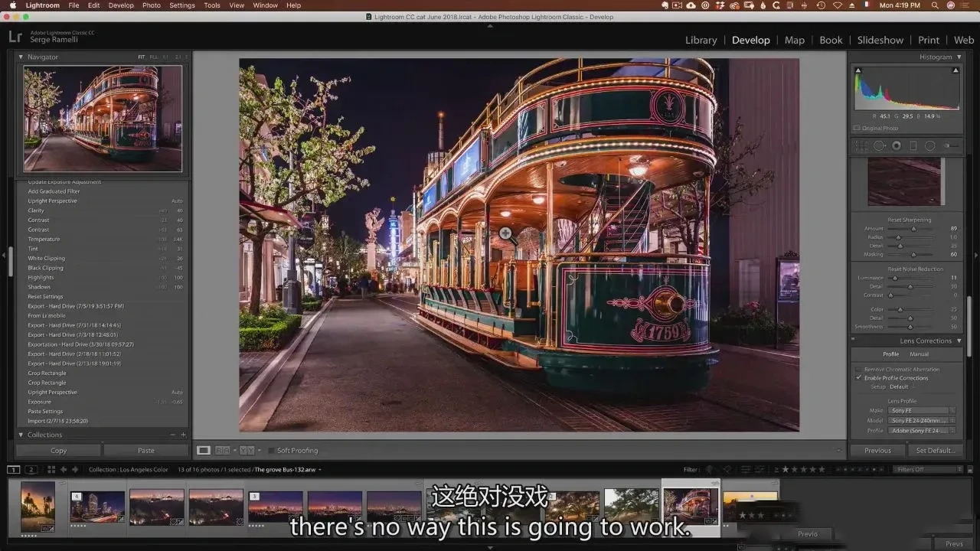Open the lens Model dropdown

pos(922,420)
